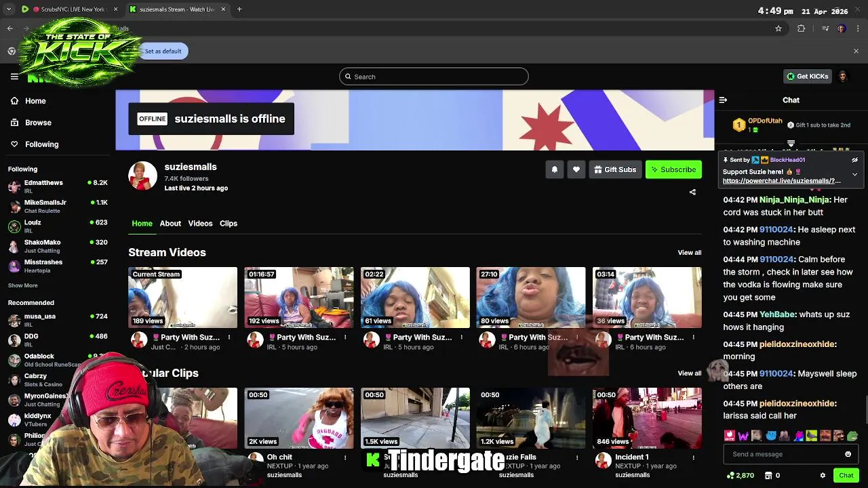
Task: Hide the pinned chat message
Action: [854, 160]
